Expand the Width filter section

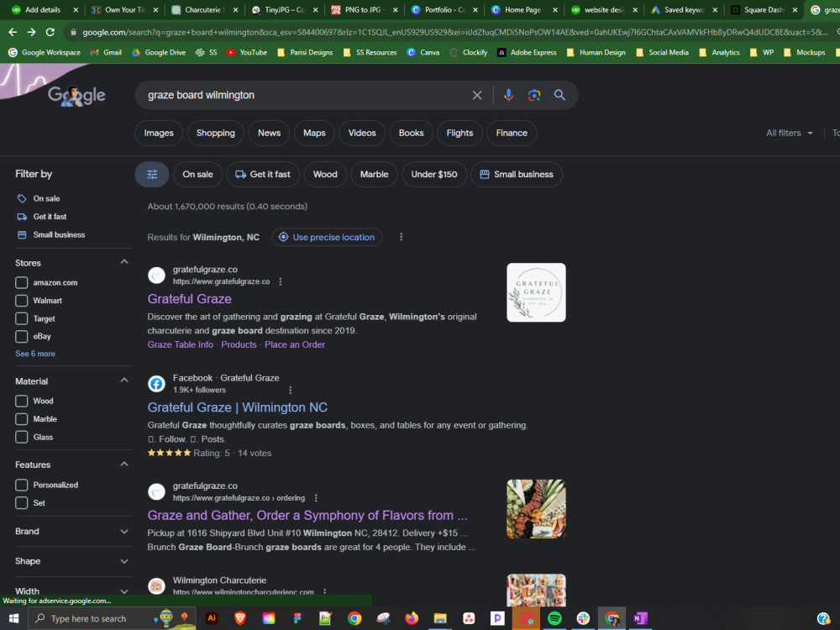click(x=124, y=591)
